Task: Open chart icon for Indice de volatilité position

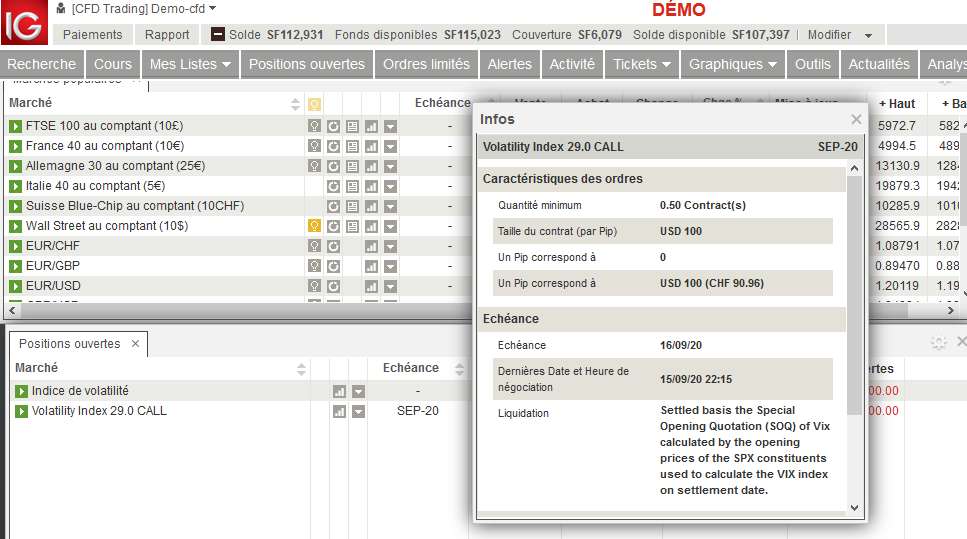Action: [339, 392]
